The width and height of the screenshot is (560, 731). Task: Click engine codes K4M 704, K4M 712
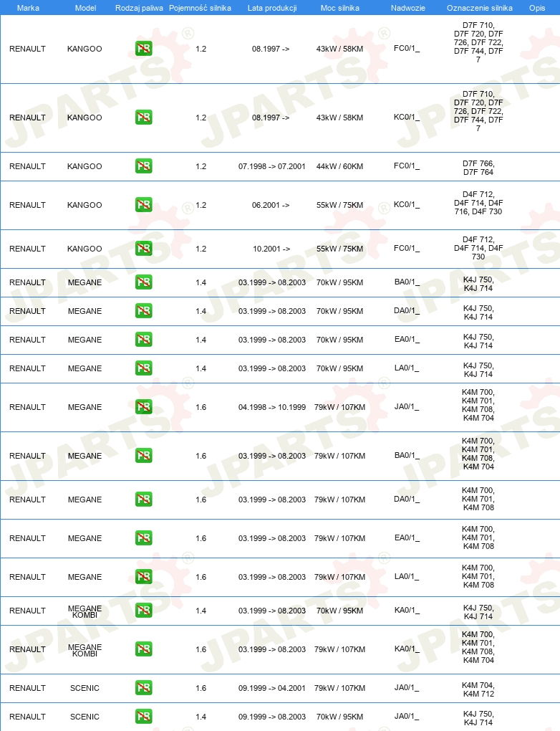478,689
